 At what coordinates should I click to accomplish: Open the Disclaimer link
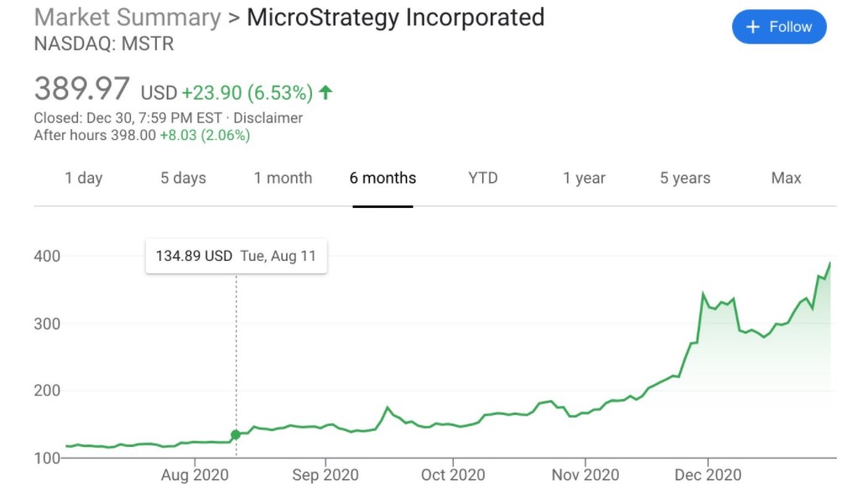tap(269, 117)
